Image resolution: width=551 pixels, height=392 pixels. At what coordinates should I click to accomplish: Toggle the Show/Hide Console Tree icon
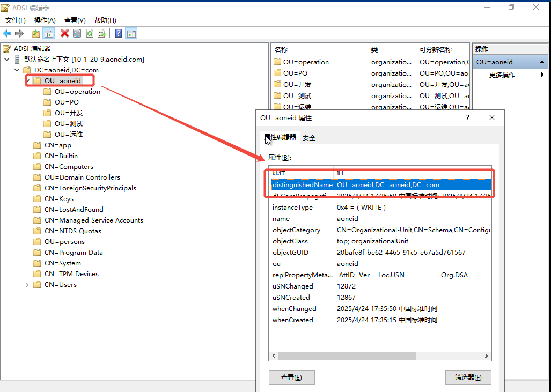[48, 33]
